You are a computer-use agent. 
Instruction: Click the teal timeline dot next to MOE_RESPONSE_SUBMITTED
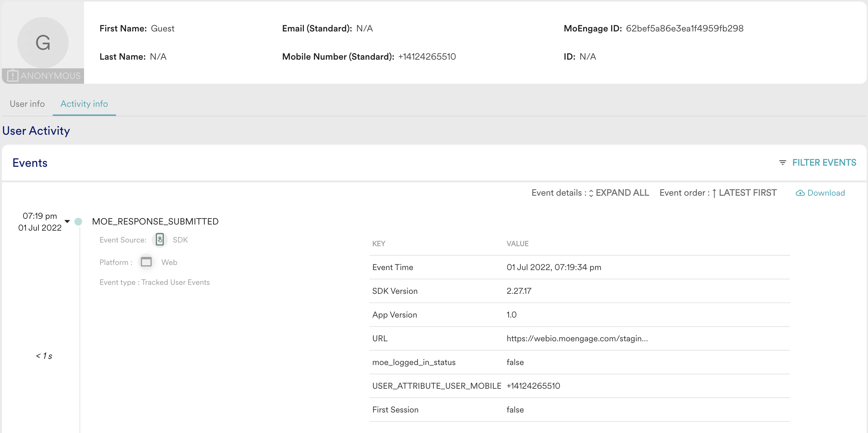coord(78,222)
